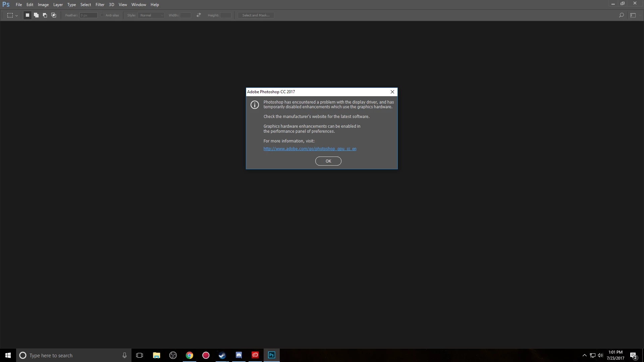644x362 pixels.
Task: Show hidden system tray icons chevron
Action: (584, 355)
